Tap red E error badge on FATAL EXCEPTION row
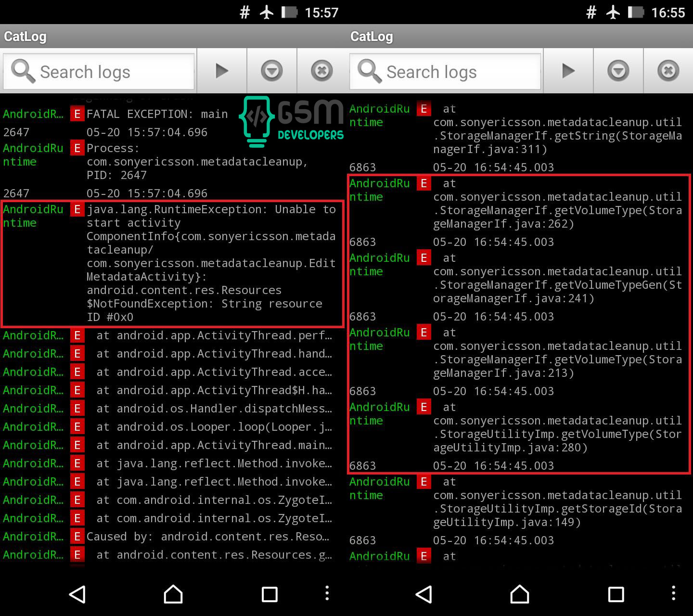The image size is (693, 616). point(77,114)
